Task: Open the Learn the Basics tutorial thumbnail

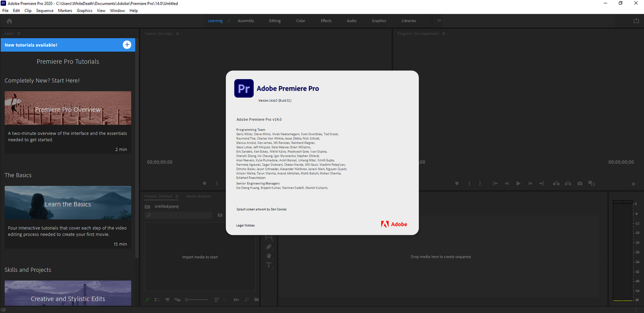Action: tap(68, 203)
